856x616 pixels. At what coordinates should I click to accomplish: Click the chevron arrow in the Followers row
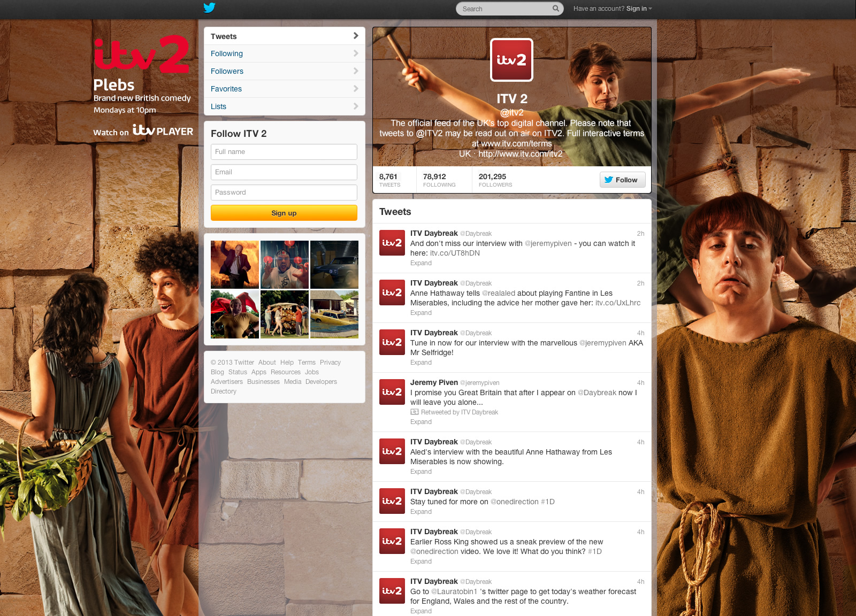pos(356,71)
